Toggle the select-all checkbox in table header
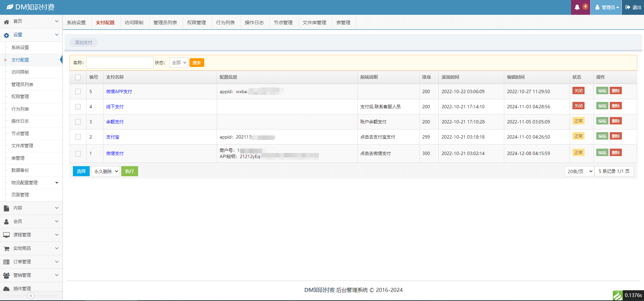The width and height of the screenshot is (644, 301). pyautogui.click(x=78, y=77)
